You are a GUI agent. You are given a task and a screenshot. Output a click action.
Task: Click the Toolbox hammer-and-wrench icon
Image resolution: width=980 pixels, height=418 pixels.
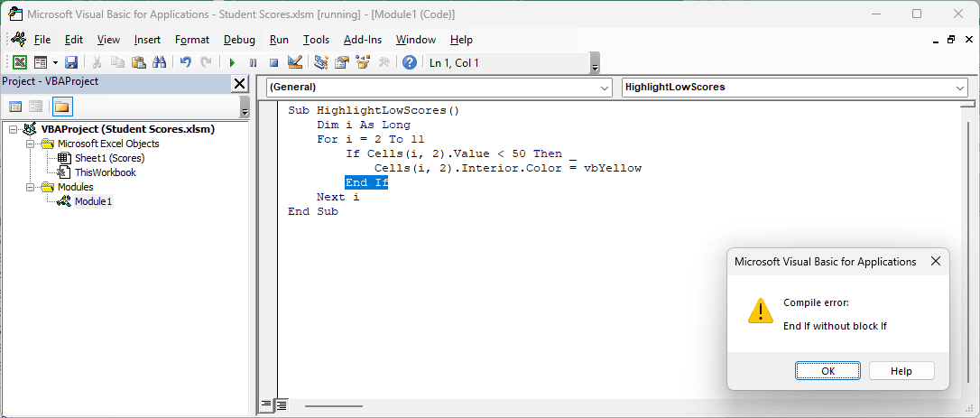click(x=384, y=62)
